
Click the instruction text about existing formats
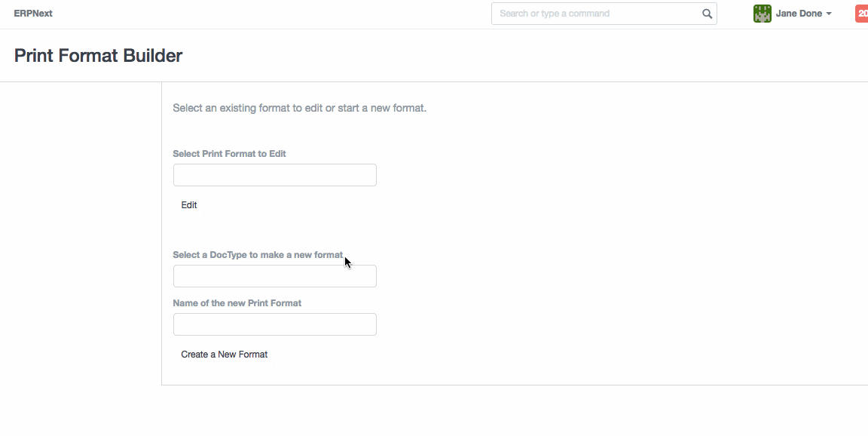tap(299, 108)
